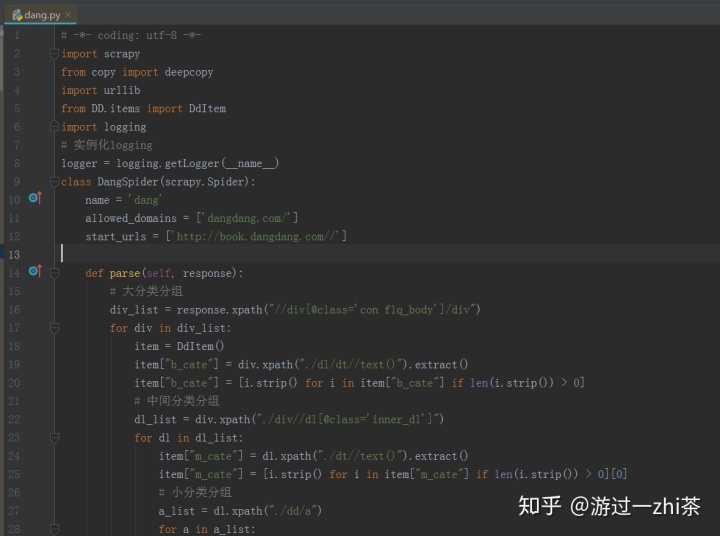The image size is (720, 536).
Task: Click the override gutter icon on line 14
Action: coord(35,271)
